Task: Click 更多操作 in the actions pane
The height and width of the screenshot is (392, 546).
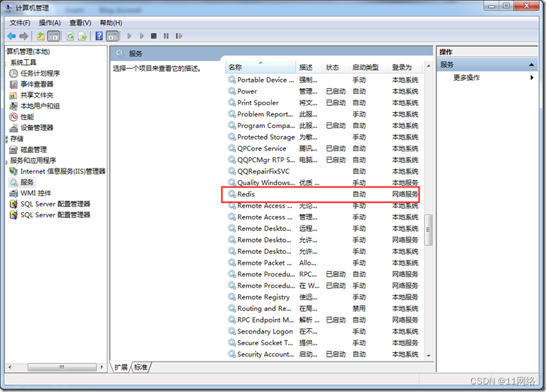Action: tap(466, 77)
